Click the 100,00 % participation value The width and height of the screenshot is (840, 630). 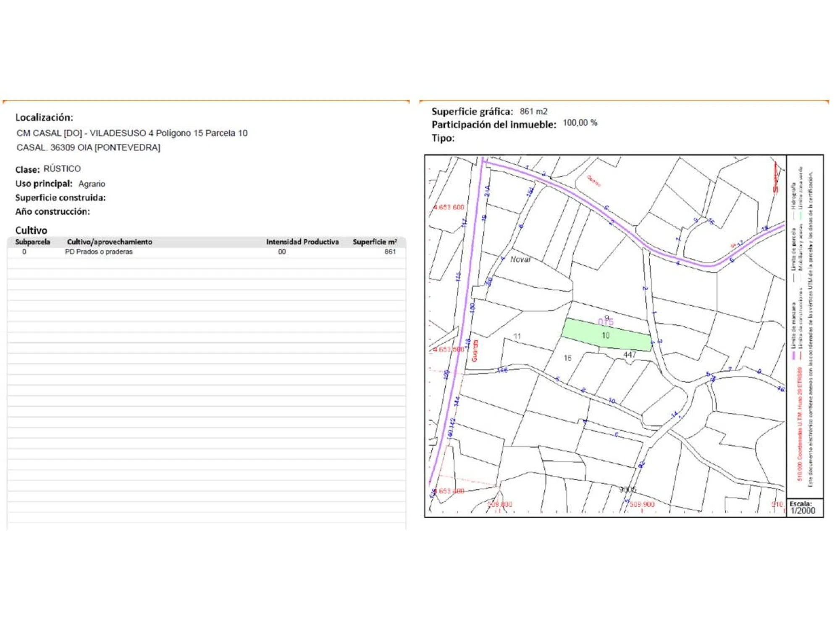click(x=580, y=123)
